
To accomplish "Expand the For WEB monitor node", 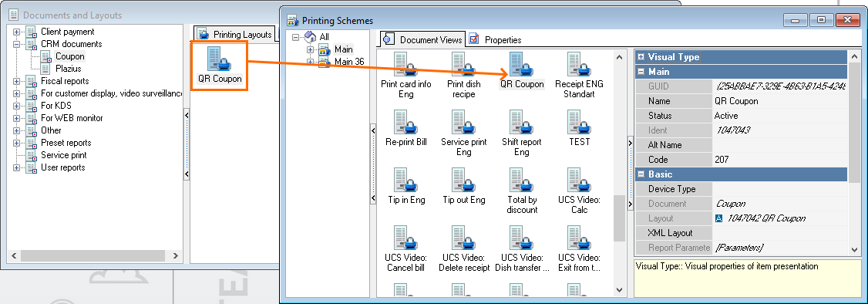I will coord(17,119).
